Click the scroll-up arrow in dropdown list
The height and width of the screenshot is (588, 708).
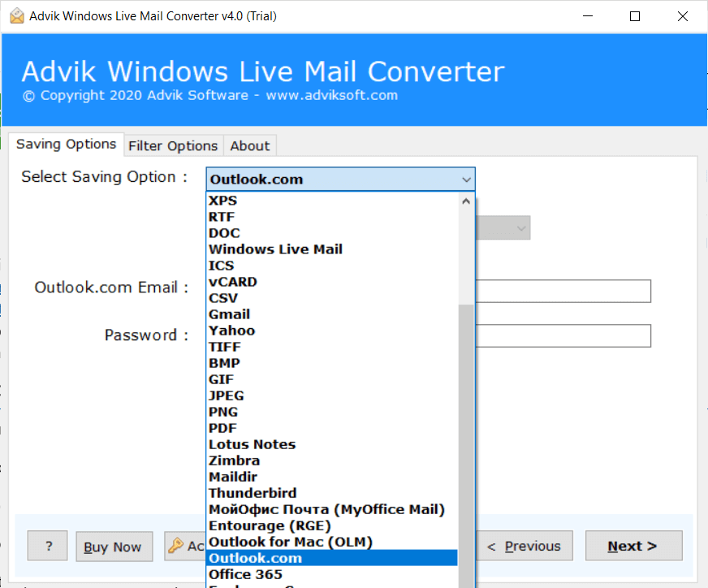[x=466, y=201]
